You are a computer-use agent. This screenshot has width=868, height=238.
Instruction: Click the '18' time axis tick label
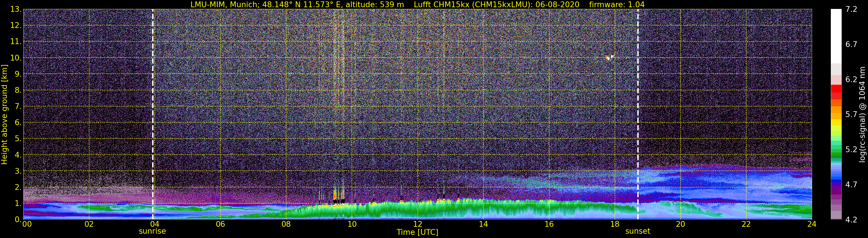tap(614, 224)
